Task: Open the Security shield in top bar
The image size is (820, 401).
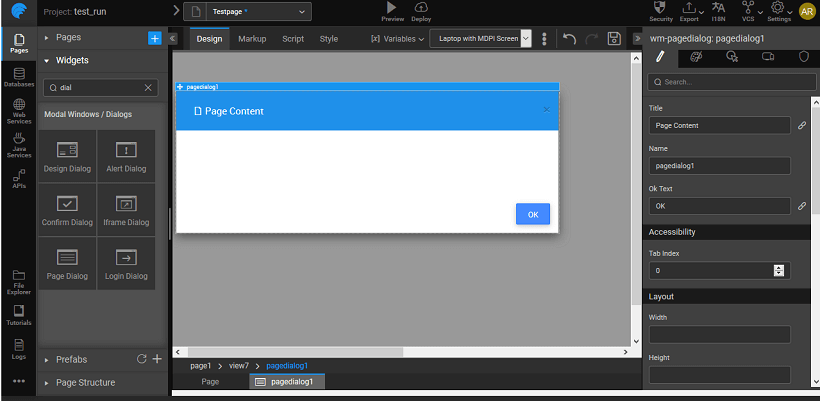Action: (x=661, y=11)
